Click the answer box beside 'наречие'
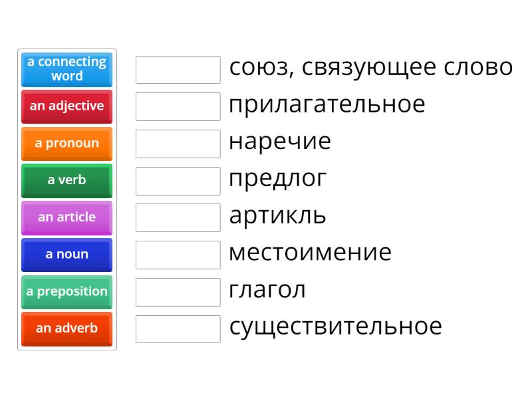This screenshot has width=532, height=399. (x=177, y=142)
